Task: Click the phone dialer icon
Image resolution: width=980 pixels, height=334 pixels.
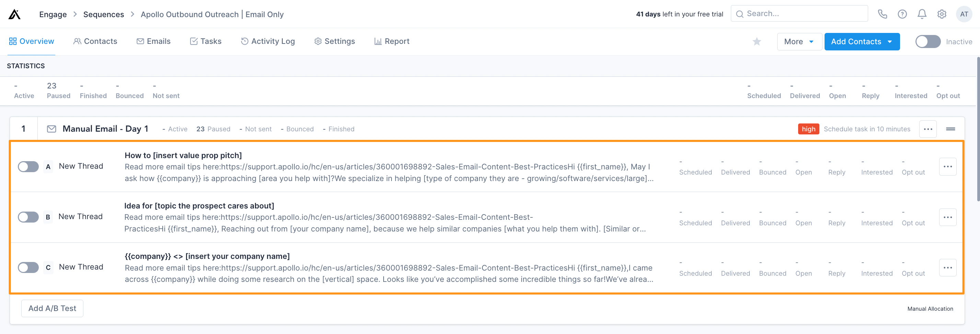Action: click(x=882, y=14)
